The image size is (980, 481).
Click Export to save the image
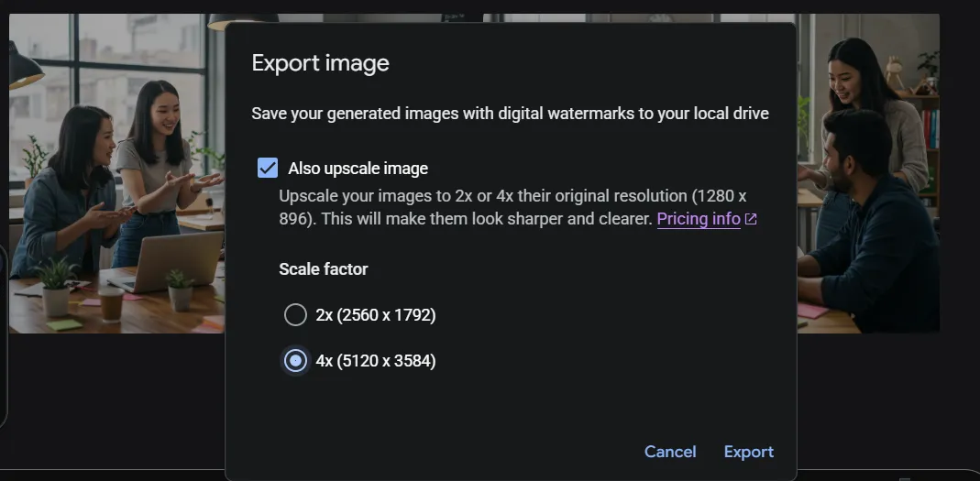coord(748,452)
